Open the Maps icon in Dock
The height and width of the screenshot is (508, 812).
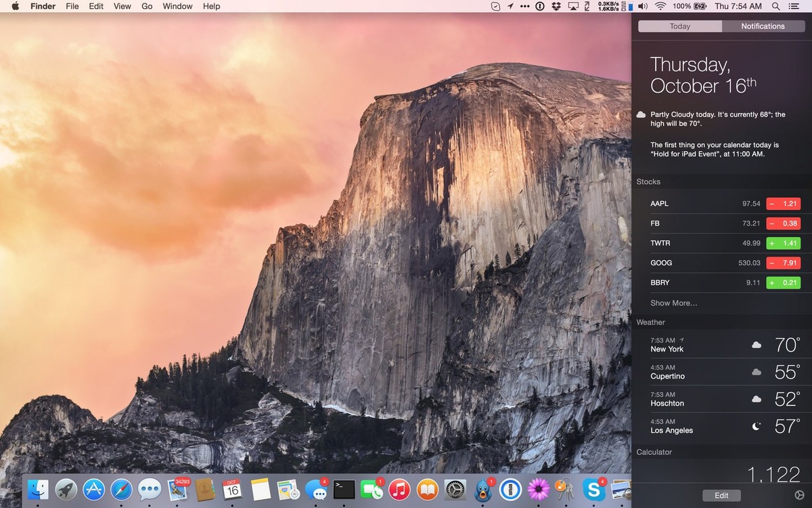(x=288, y=489)
